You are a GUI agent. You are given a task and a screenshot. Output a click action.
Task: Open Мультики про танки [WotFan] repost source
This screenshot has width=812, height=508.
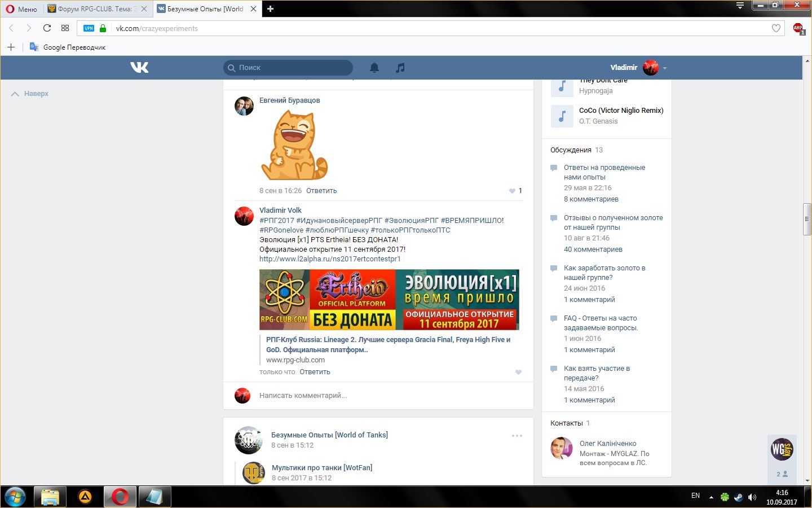click(x=322, y=468)
